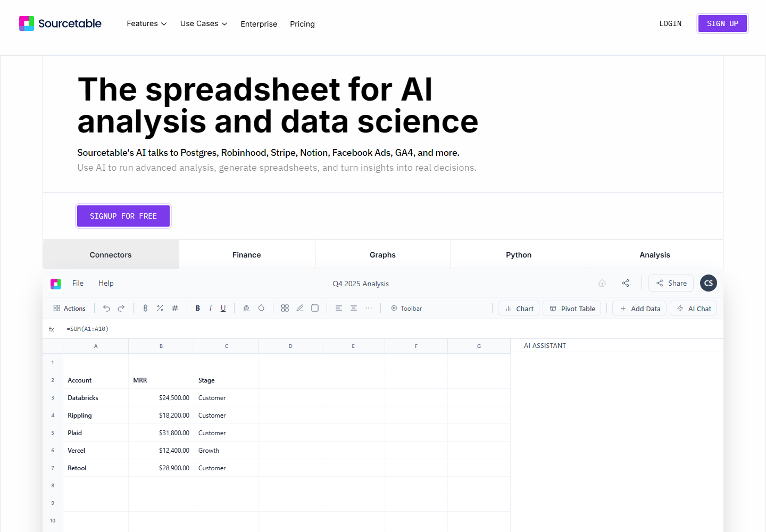Switch to the Analysis tab
The image size is (766, 532).
point(655,255)
